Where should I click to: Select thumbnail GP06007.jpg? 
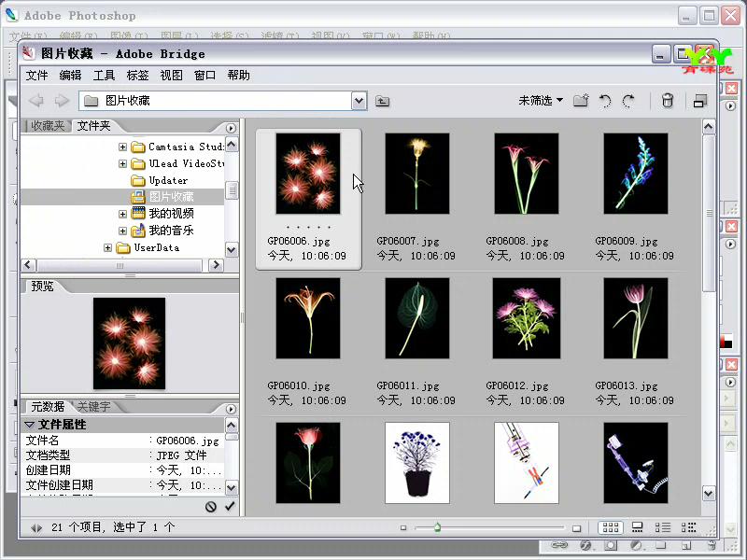(x=416, y=174)
